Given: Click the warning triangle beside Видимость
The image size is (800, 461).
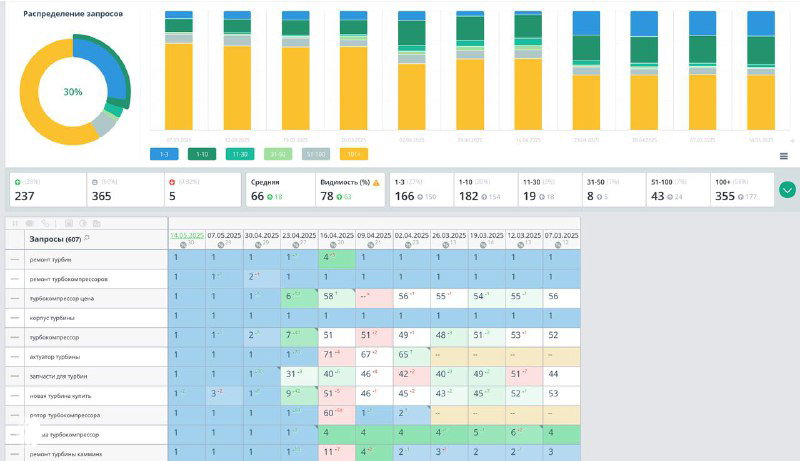Looking at the screenshot, I should coord(377,183).
